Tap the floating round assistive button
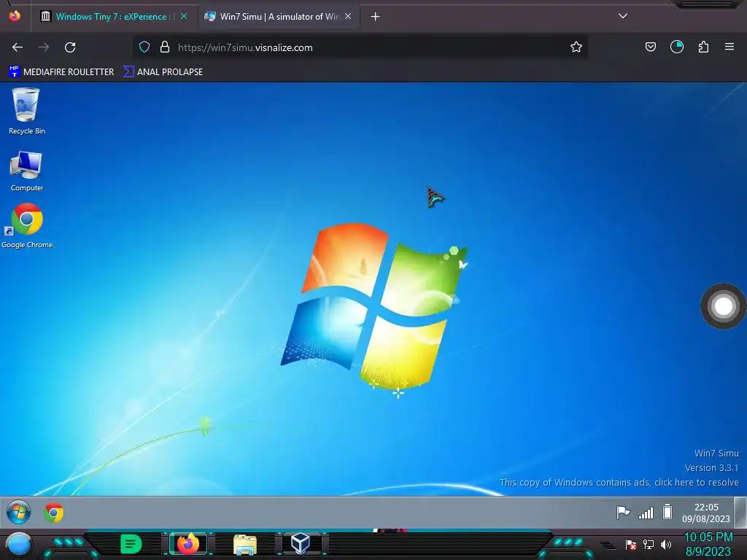 click(x=723, y=306)
